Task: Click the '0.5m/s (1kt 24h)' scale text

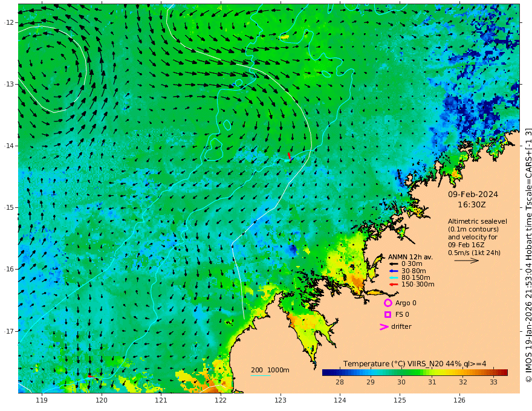Action: click(x=474, y=253)
